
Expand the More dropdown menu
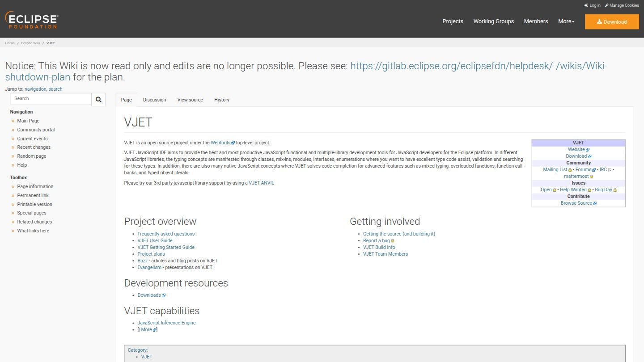pyautogui.click(x=566, y=21)
